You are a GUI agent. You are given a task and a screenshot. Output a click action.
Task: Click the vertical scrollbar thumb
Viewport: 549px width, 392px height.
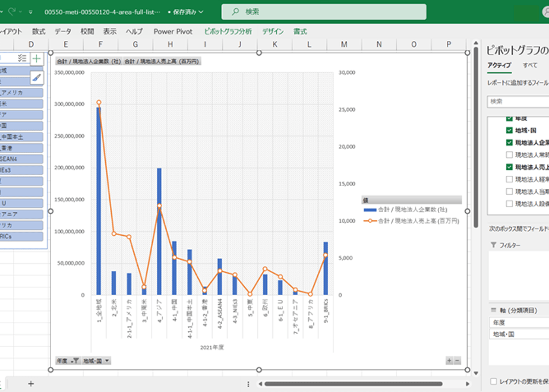[x=476, y=138]
